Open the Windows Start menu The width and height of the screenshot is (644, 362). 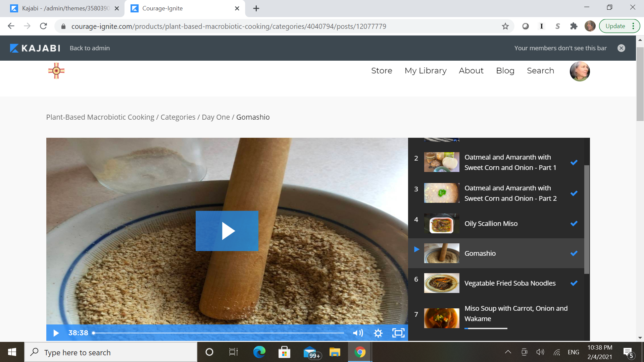12,352
